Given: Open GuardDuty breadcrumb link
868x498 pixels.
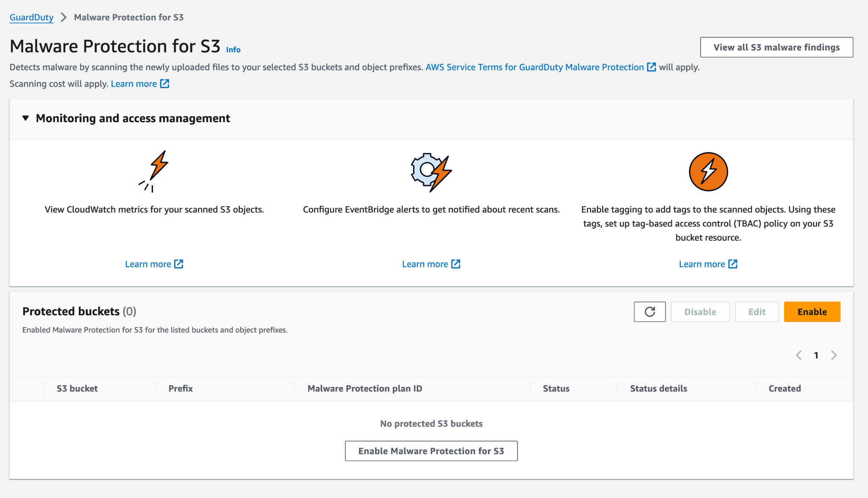Looking at the screenshot, I should click(x=31, y=17).
